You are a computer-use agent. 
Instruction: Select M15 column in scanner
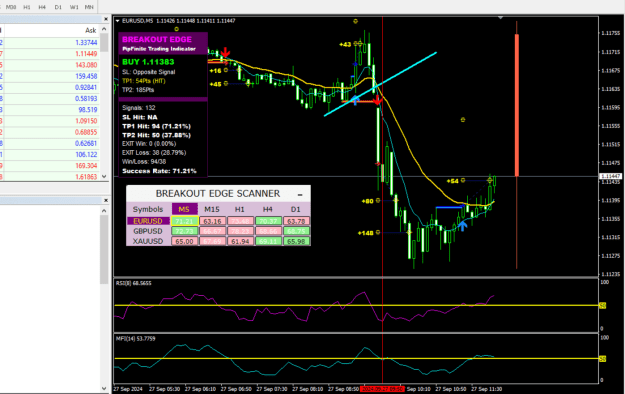(x=212, y=209)
